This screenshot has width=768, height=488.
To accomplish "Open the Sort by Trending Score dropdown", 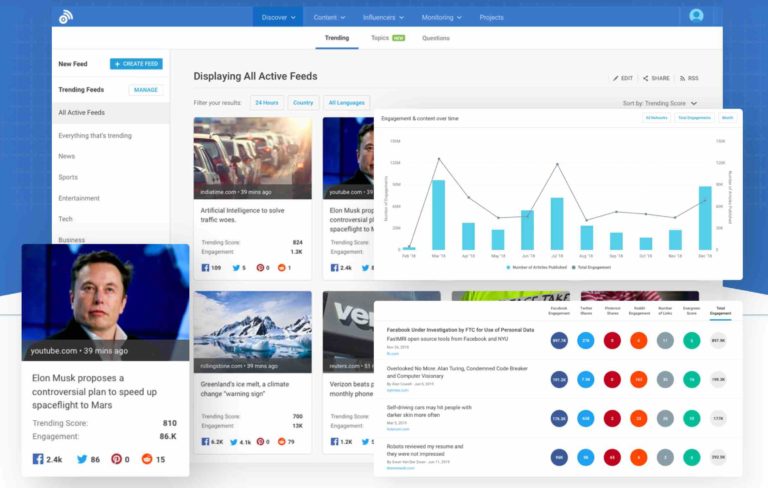I will point(659,103).
